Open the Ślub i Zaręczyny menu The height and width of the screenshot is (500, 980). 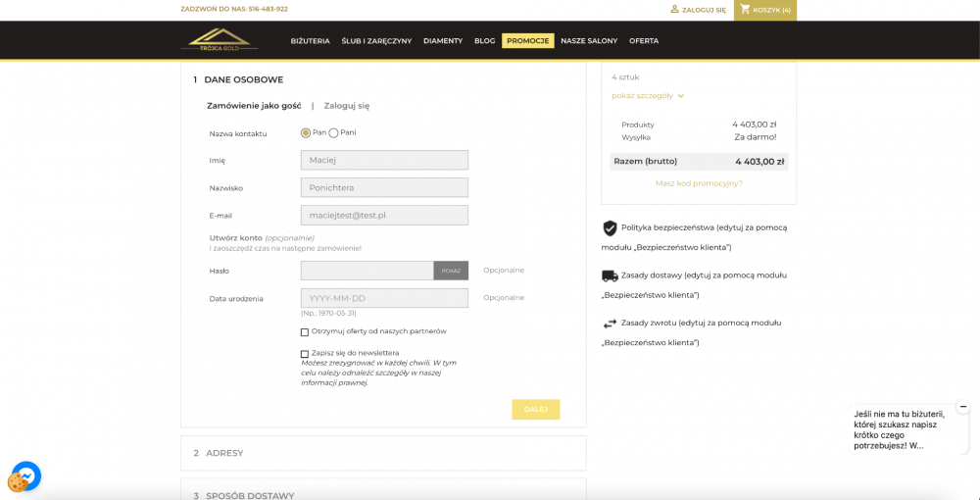tap(376, 41)
